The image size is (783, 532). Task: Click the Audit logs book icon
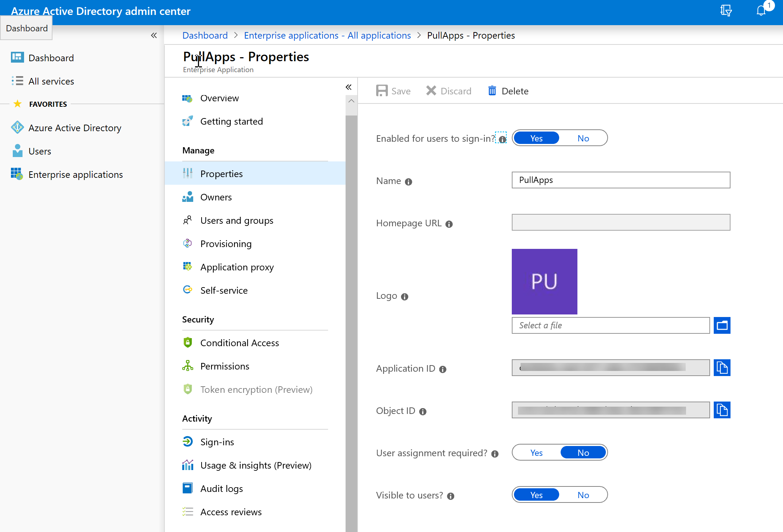coord(187,488)
